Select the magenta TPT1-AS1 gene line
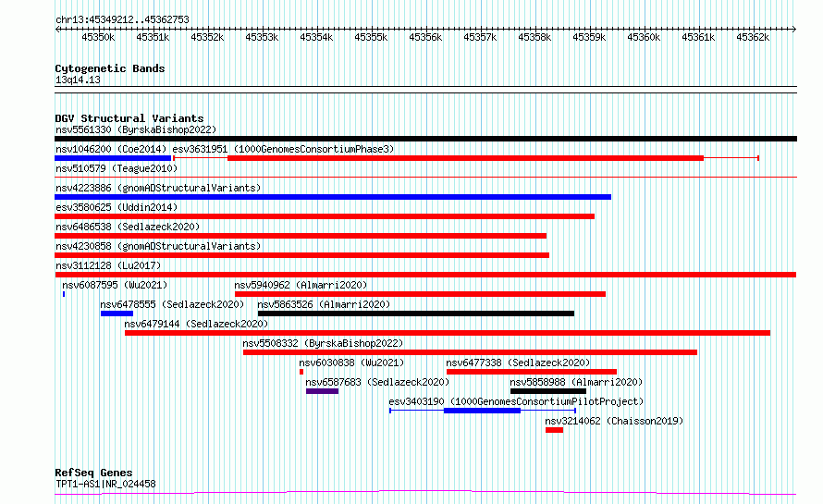823x504 pixels. (x=425, y=493)
